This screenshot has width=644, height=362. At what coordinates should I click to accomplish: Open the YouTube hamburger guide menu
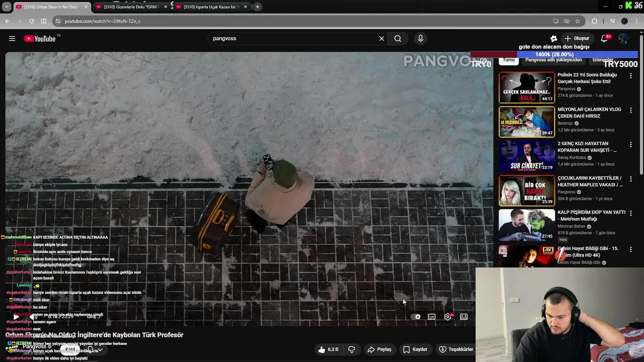coord(12,39)
